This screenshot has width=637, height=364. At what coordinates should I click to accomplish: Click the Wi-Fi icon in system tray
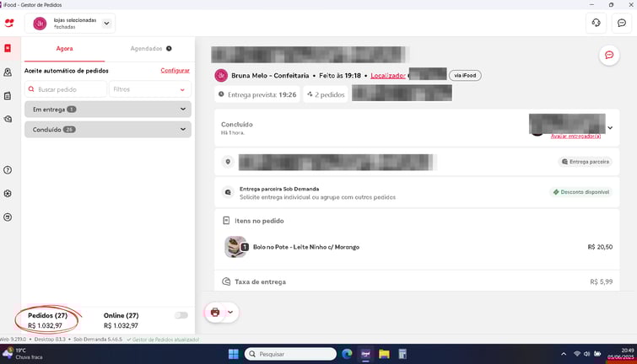(x=577, y=354)
